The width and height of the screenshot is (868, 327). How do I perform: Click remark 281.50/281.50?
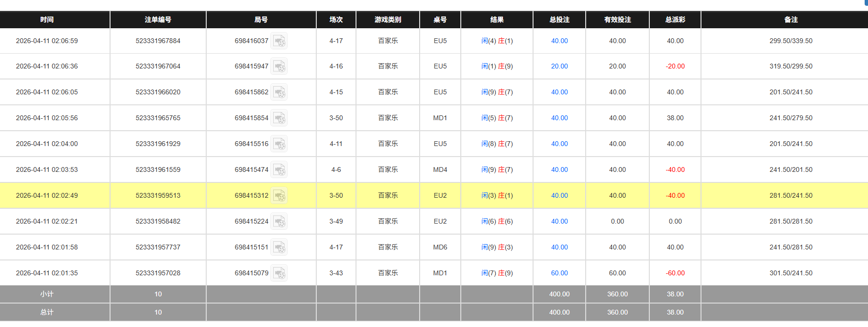791,222
